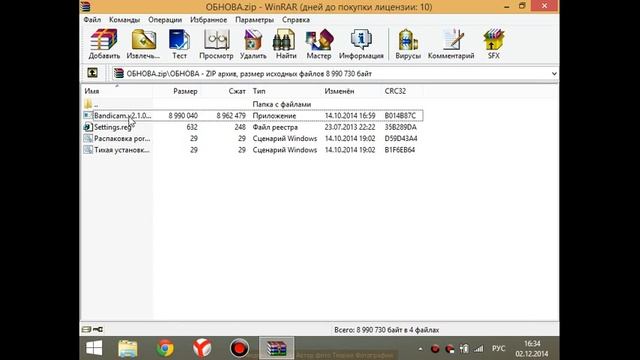Screen dimensions: 640x360
Task: Open the Найти (Find) tool
Action: tap(286, 44)
